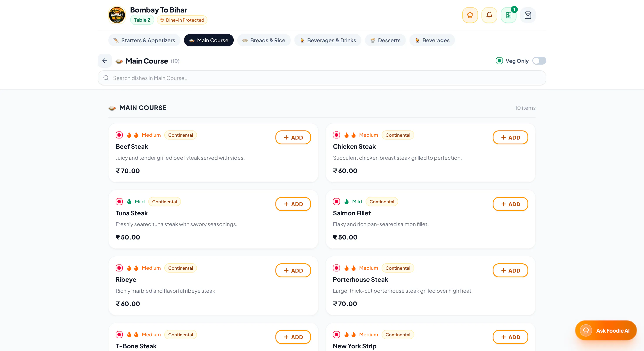Image resolution: width=644 pixels, height=351 pixels.
Task: Add T-Bone Steak to order
Action: (293, 337)
